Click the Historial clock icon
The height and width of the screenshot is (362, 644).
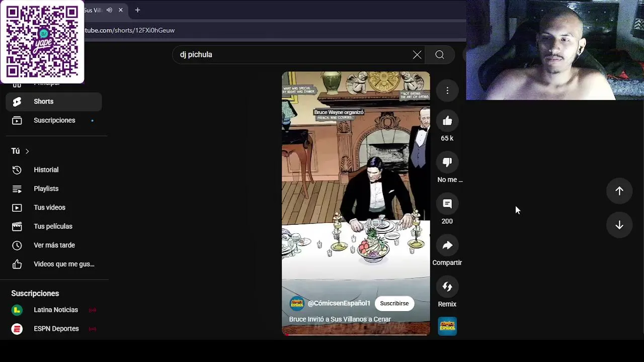click(x=17, y=170)
